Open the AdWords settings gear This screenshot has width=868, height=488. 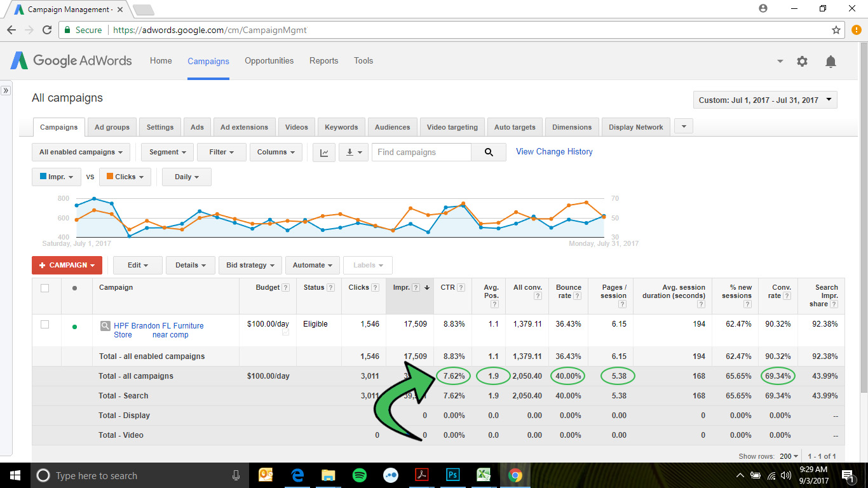click(802, 61)
